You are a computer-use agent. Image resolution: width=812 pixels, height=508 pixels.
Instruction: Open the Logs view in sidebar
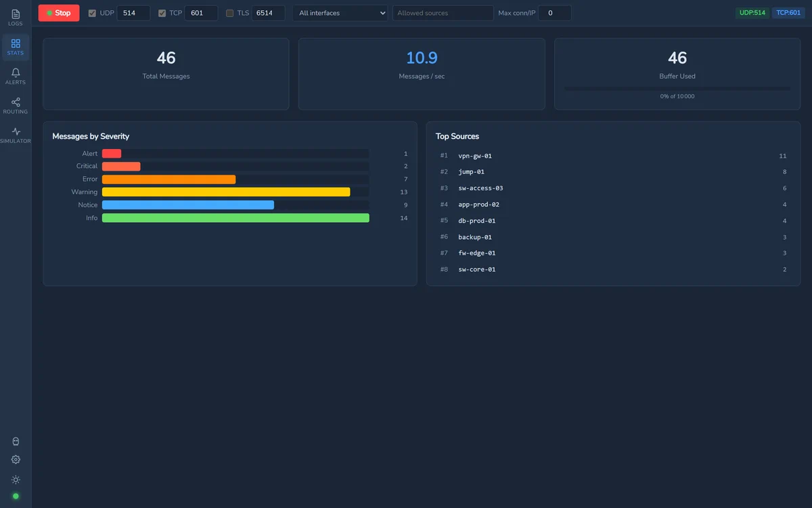tap(16, 18)
